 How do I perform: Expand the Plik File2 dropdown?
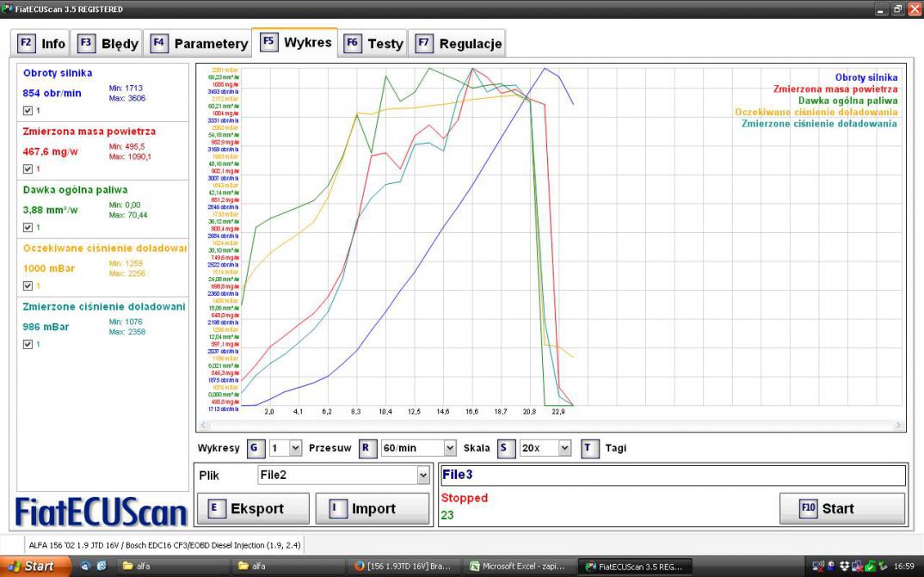coord(422,476)
